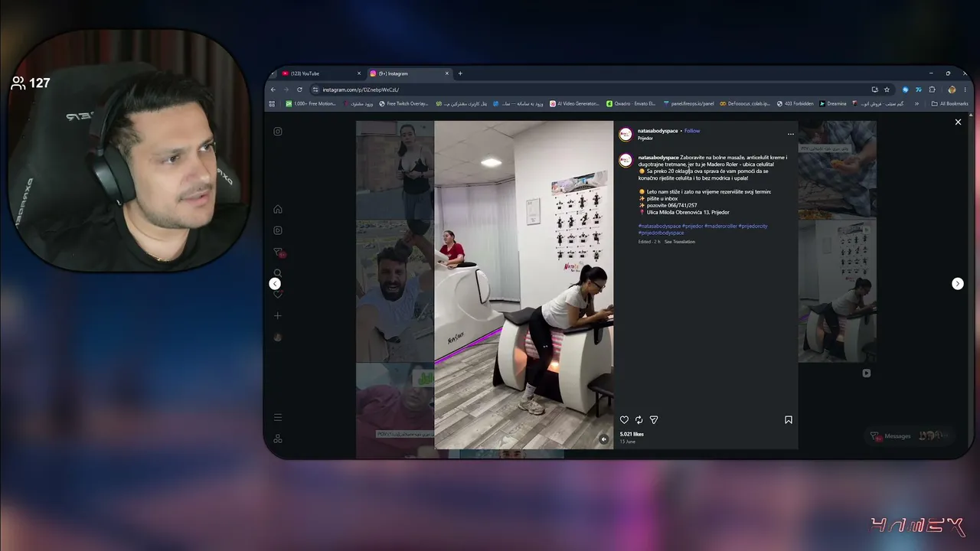This screenshot has height=551, width=980.
Task: Open the Chrome three-dot menu
Action: [965, 90]
